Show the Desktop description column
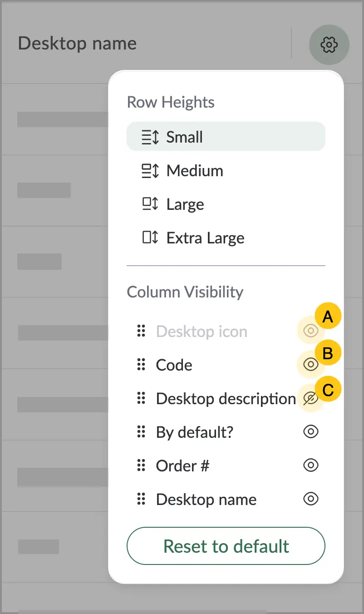 pos(311,399)
